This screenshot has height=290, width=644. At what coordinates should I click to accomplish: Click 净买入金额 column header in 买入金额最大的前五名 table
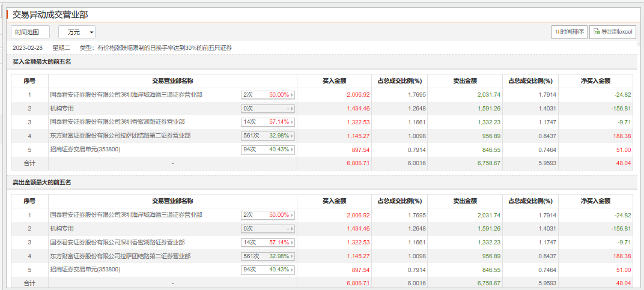[595, 81]
